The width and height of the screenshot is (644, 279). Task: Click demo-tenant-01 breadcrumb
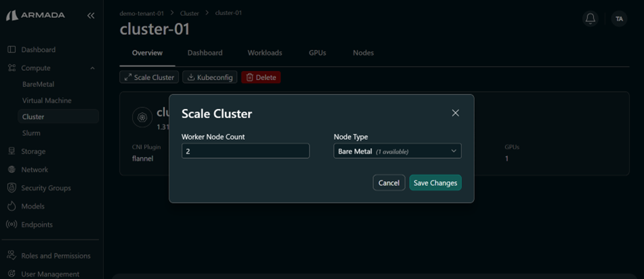(x=142, y=13)
